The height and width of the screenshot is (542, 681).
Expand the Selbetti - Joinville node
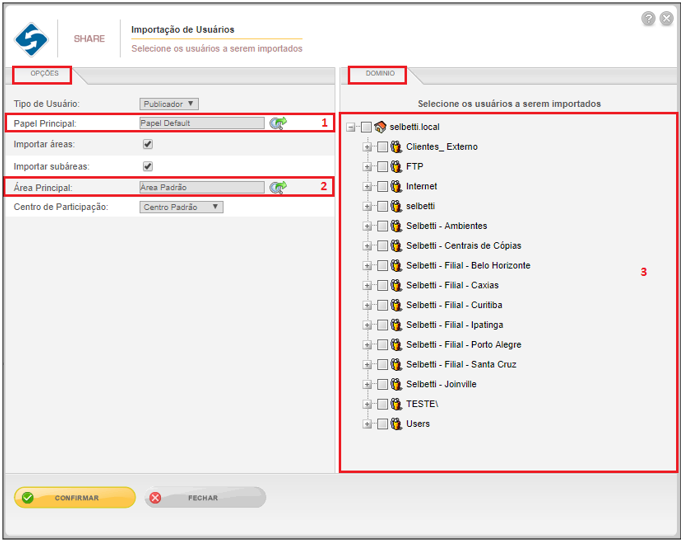coord(367,385)
